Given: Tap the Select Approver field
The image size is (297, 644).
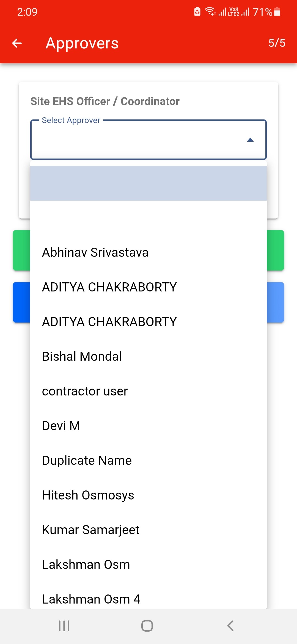Looking at the screenshot, I should click(x=137, y=140).
